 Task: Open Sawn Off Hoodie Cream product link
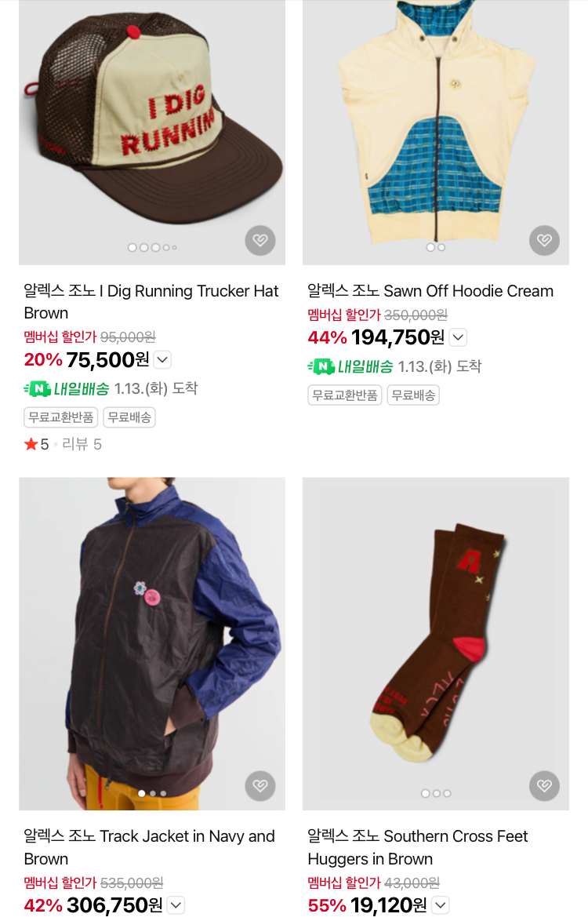[430, 291]
